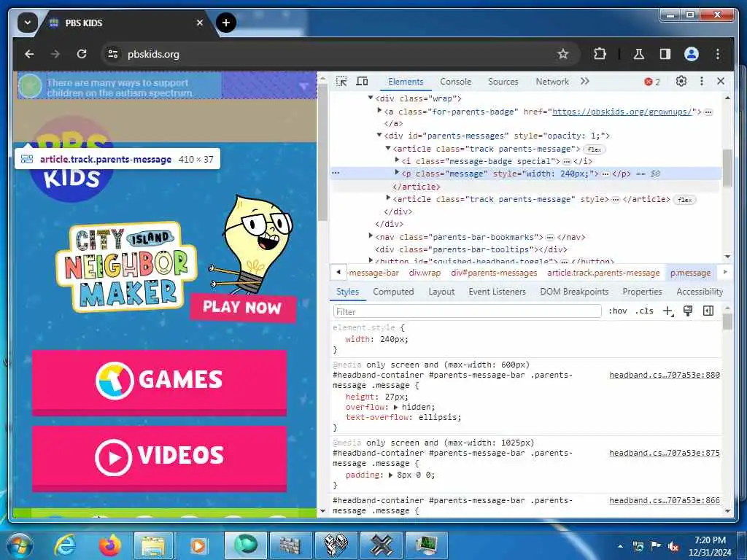The height and width of the screenshot is (560, 747).
Task: Collapse the div#parents-messages node
Action: pyautogui.click(x=379, y=135)
